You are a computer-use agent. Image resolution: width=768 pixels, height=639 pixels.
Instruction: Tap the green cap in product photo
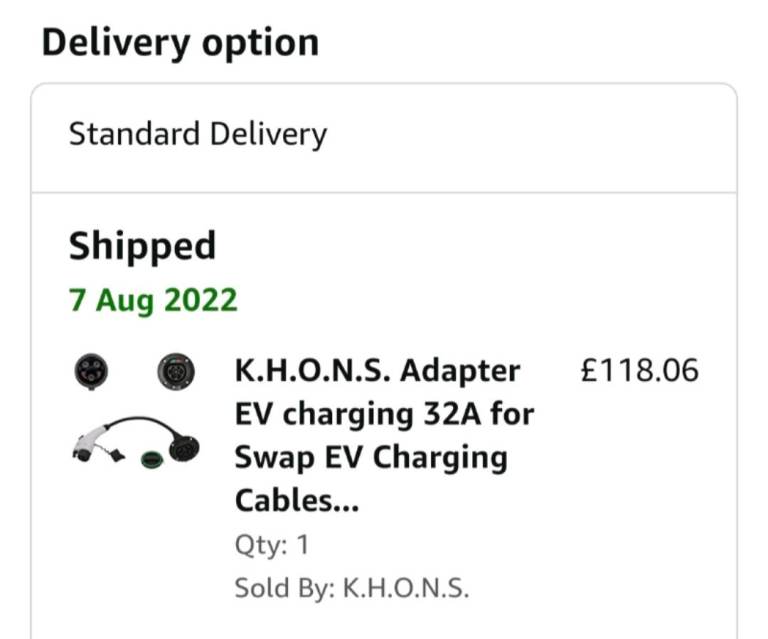[x=152, y=460]
